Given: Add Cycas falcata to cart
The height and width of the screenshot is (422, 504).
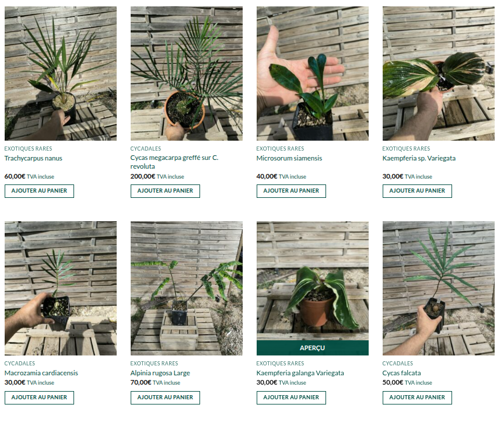Looking at the screenshot, I should 417,397.
